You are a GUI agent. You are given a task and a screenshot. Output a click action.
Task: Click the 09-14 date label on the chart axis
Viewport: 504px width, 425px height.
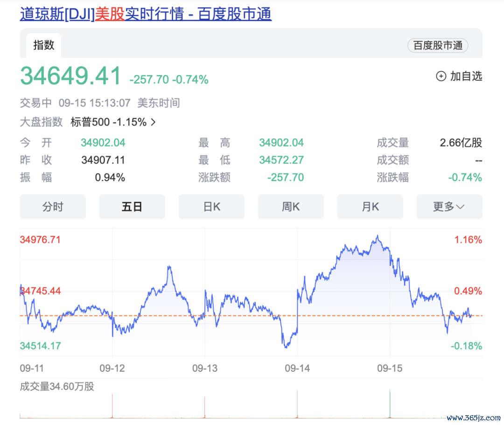[297, 368]
